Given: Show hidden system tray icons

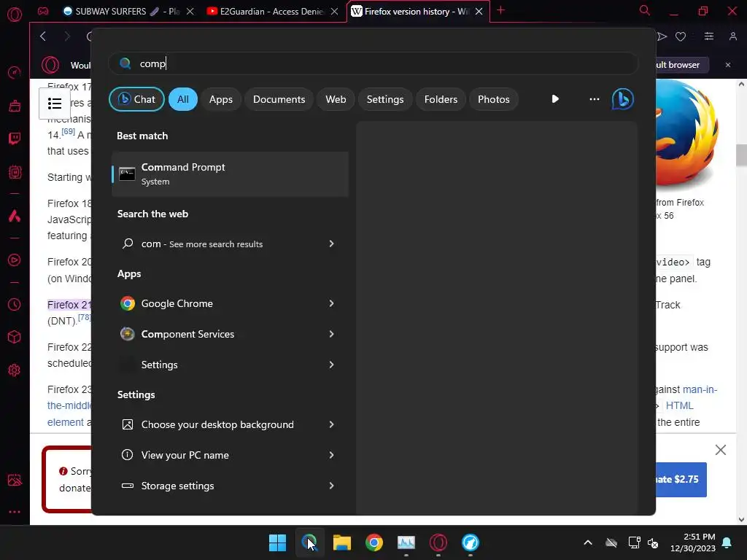Looking at the screenshot, I should point(588,542).
